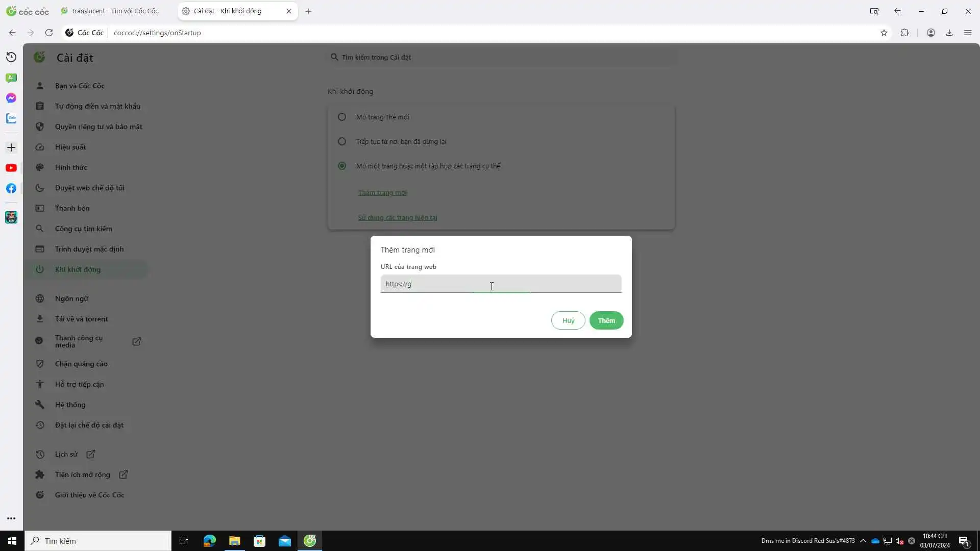This screenshot has height=551, width=980.
Task: Select 'Tiếp tục từ nơi bạn đã dừng lại'
Action: tap(342, 141)
